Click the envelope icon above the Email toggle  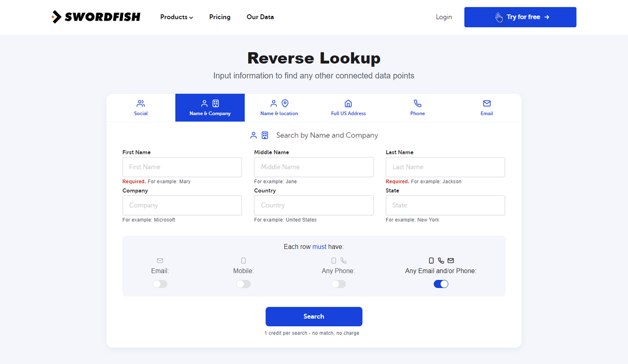(x=159, y=260)
